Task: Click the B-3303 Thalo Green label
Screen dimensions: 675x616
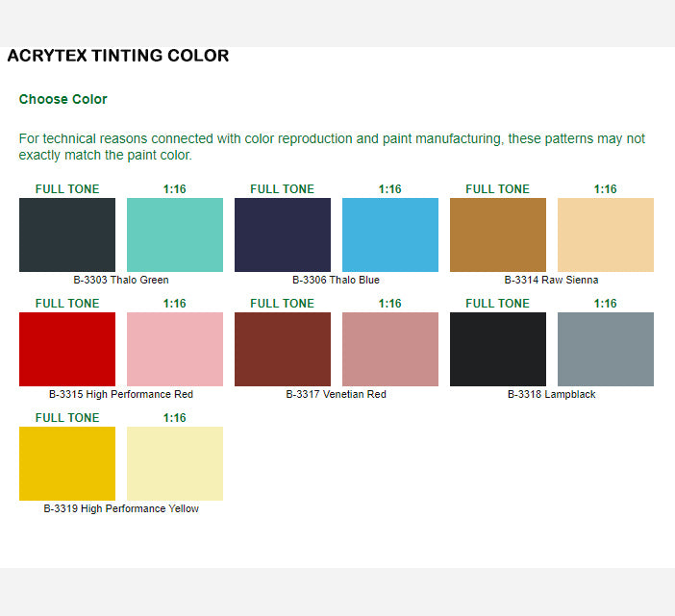Action: tap(121, 281)
